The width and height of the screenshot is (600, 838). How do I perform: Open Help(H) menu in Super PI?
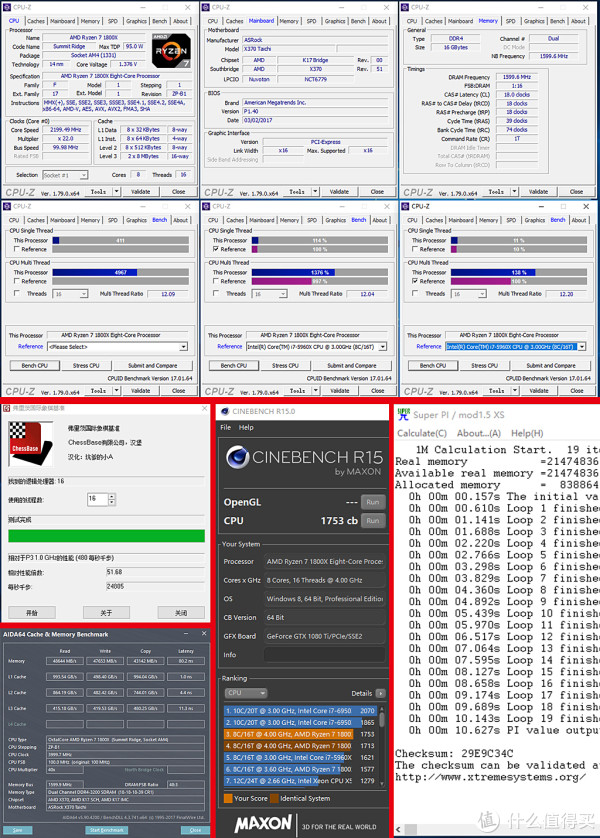click(x=527, y=433)
